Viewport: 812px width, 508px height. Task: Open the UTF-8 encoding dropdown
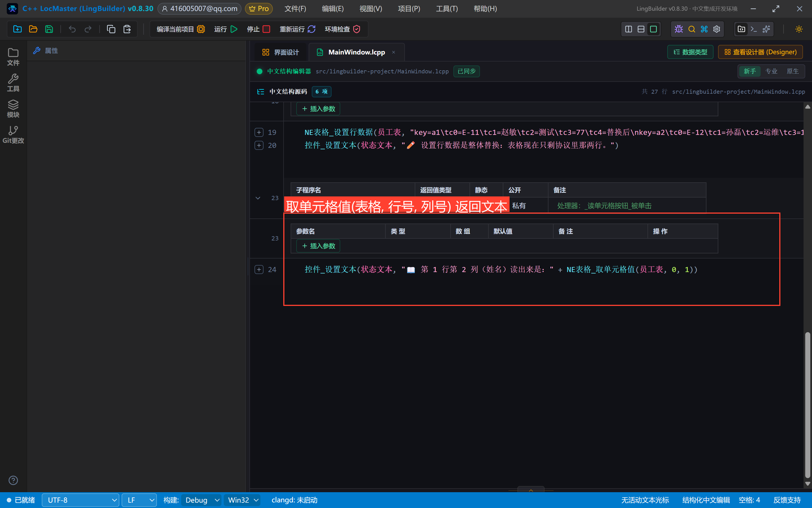pos(81,500)
